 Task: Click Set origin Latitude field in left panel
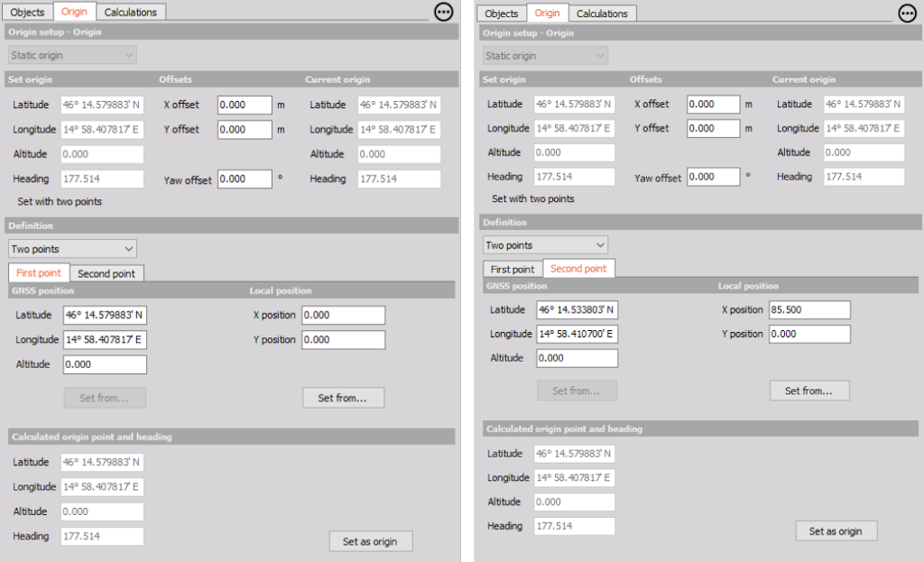coord(103,105)
